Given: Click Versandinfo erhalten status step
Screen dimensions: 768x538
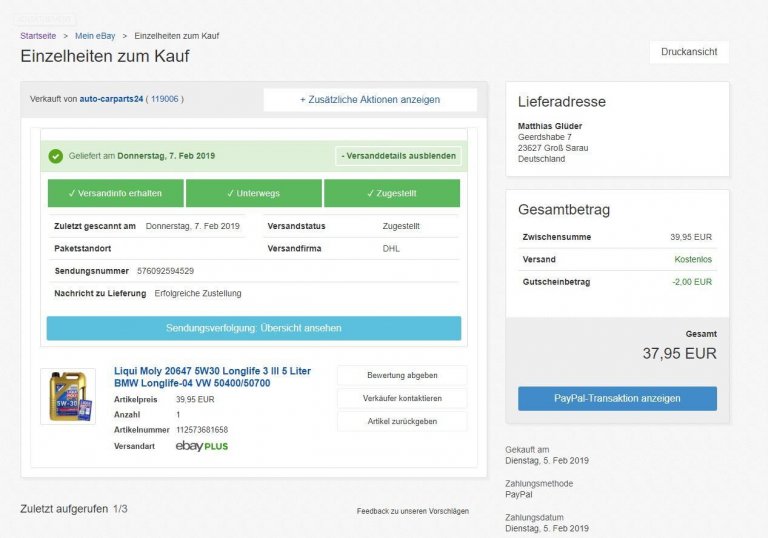Looking at the screenshot, I should pos(116,193).
